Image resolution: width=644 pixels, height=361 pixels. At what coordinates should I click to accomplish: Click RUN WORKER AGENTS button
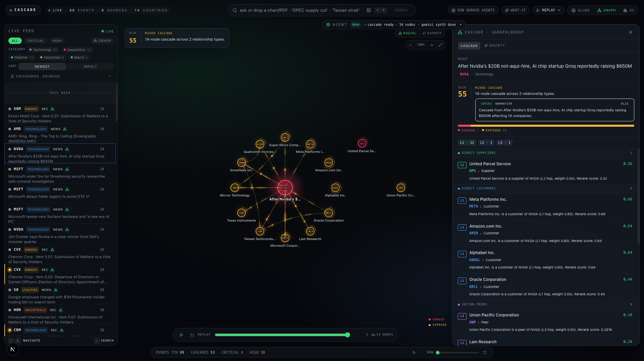click(473, 10)
